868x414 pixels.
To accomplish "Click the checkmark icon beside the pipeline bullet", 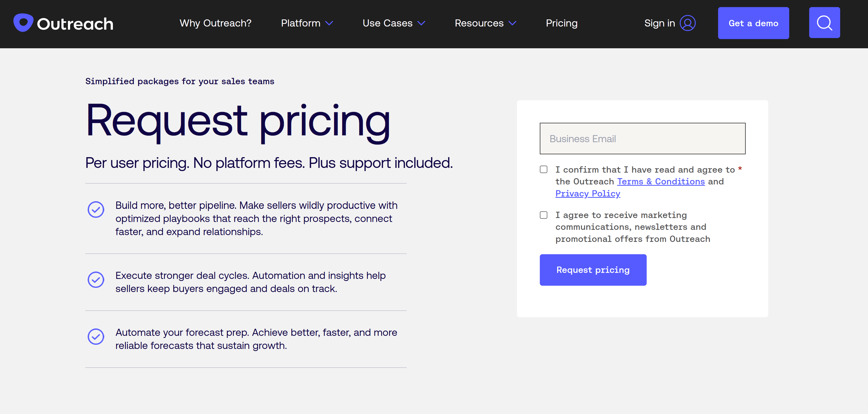I will 96,209.
